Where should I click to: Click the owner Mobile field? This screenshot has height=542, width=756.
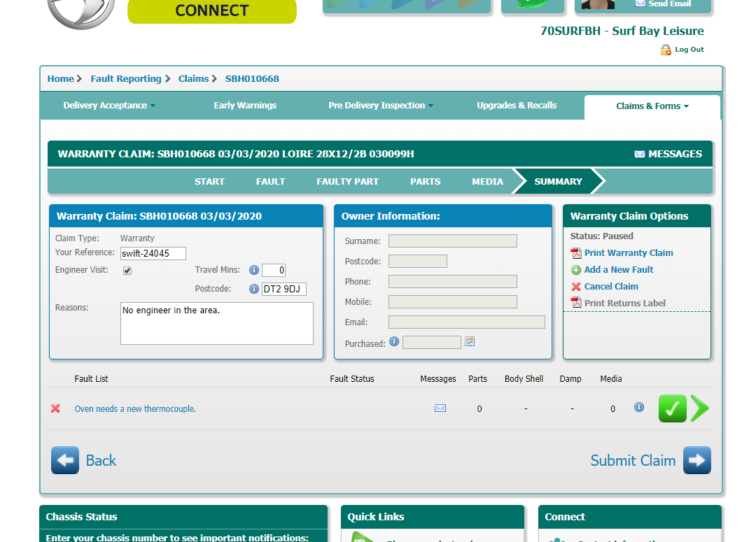453,301
